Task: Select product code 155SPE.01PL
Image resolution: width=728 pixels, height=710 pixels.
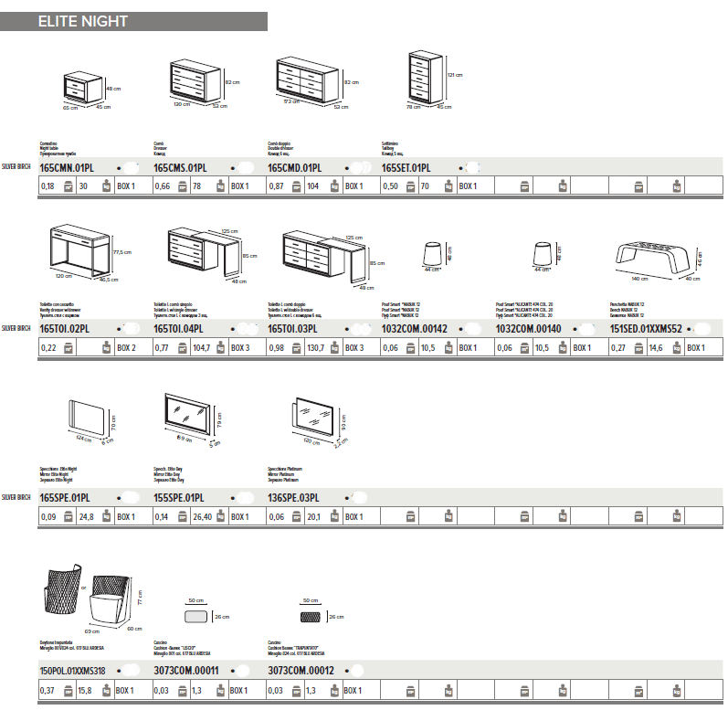Action: (x=179, y=498)
